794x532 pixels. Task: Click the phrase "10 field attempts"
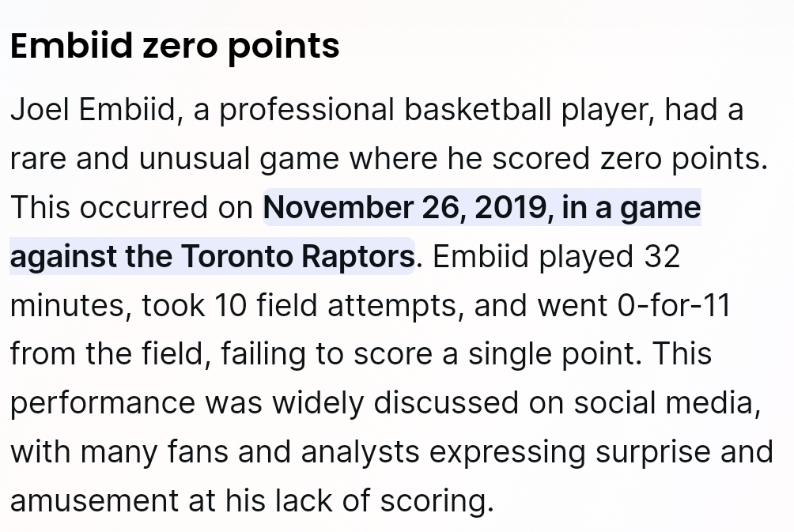pos(338,306)
